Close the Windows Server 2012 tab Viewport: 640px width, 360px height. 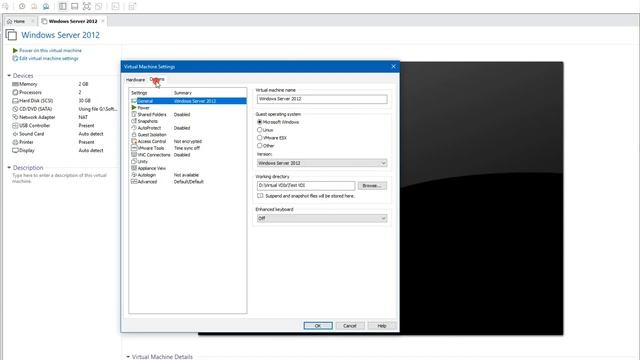103,21
